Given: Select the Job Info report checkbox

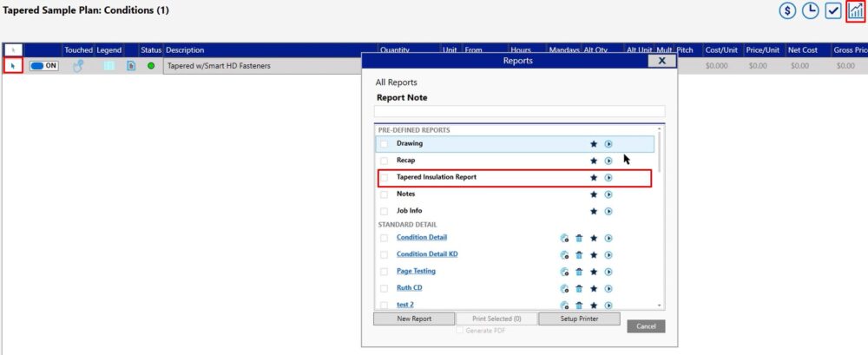Looking at the screenshot, I should [385, 211].
